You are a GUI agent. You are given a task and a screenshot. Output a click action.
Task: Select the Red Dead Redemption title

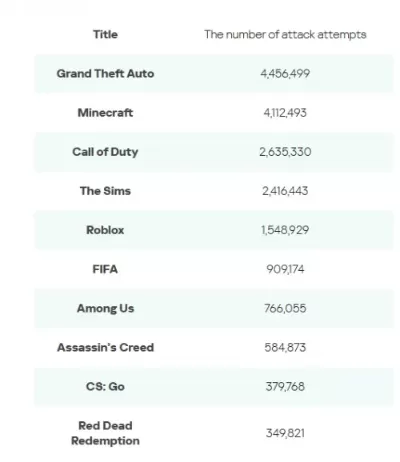pos(105,433)
